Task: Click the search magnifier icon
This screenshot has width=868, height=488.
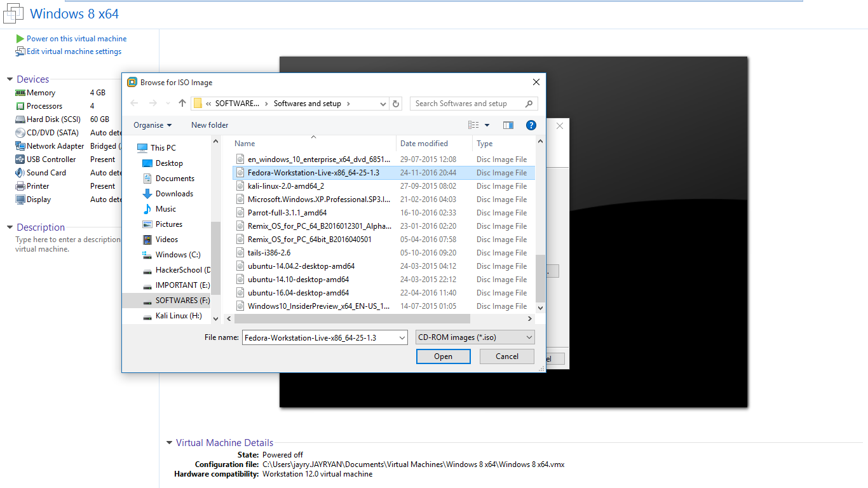Action: (x=529, y=104)
